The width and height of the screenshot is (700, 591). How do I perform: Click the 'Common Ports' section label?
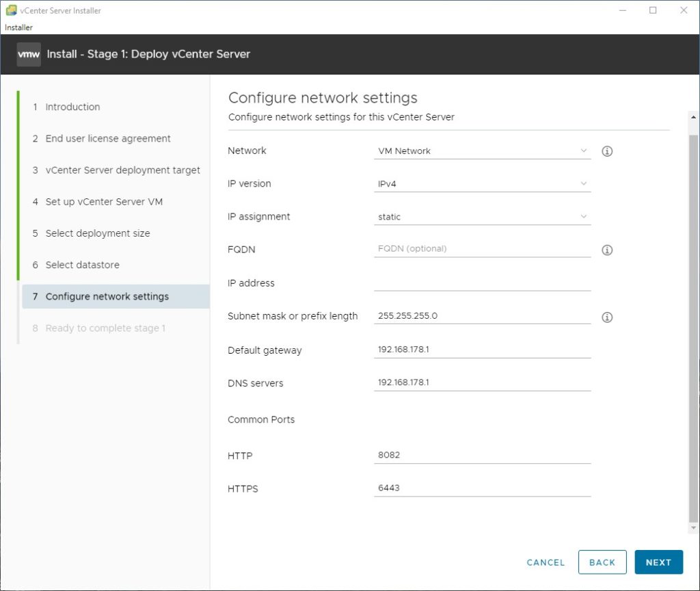tap(261, 419)
